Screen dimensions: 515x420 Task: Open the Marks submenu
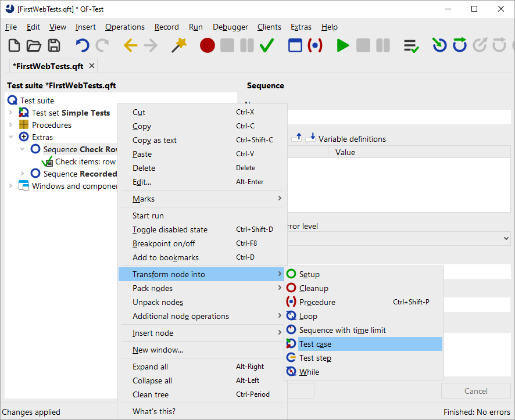(x=202, y=199)
